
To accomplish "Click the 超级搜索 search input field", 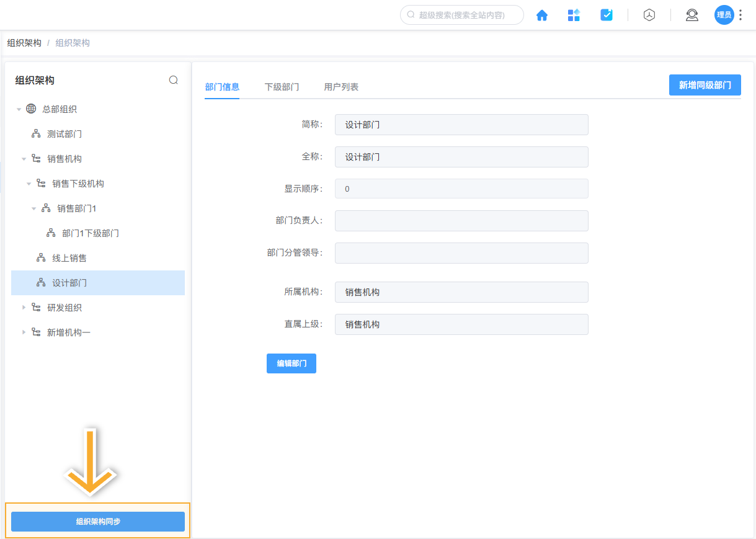I will point(461,14).
